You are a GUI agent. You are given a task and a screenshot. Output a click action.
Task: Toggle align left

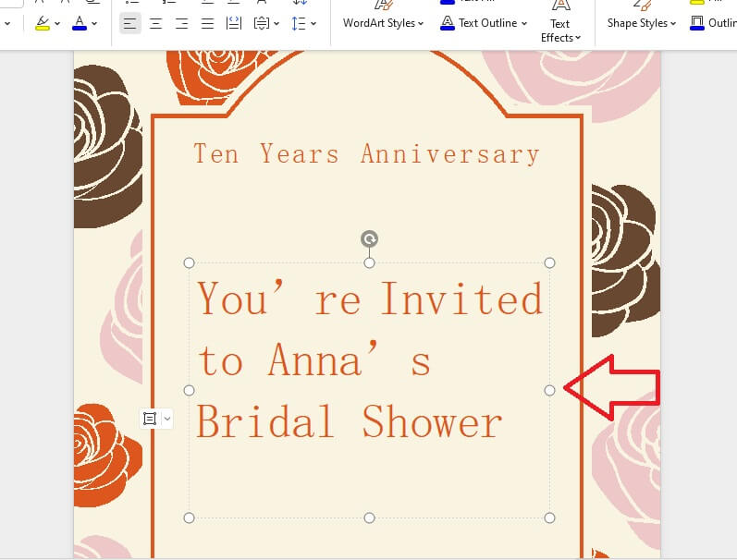pyautogui.click(x=130, y=23)
